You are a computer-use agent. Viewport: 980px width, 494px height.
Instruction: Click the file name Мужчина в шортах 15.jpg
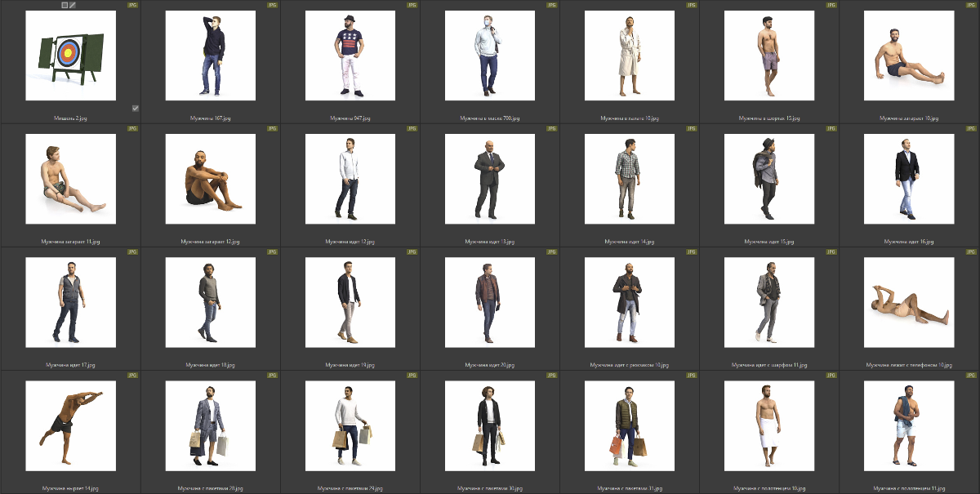(768, 118)
